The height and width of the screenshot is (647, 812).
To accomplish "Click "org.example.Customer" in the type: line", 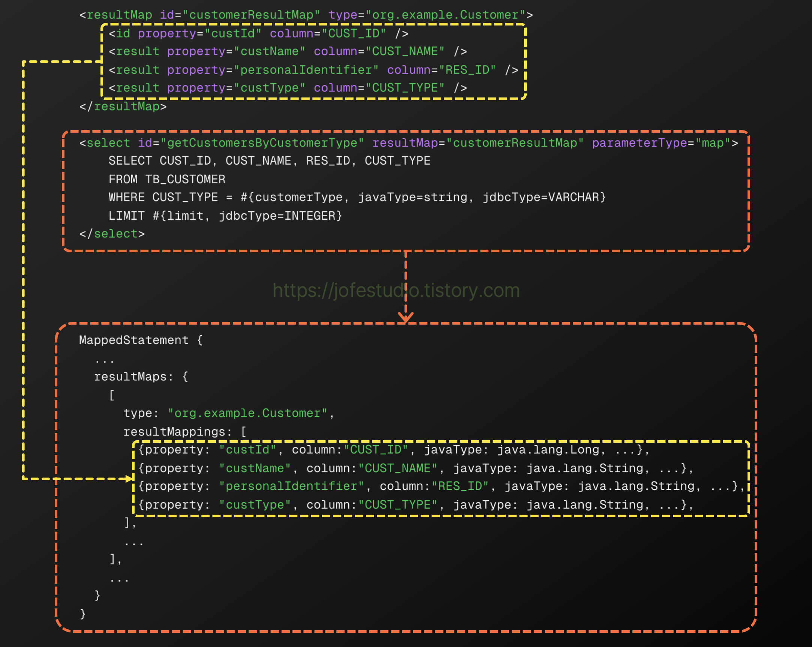I will tap(247, 413).
